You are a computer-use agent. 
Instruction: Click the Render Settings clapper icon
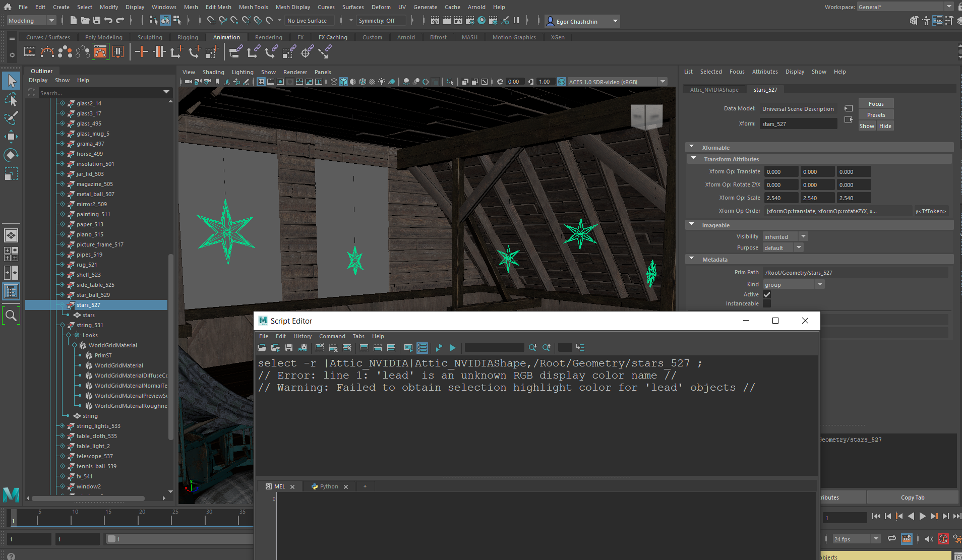tap(470, 21)
